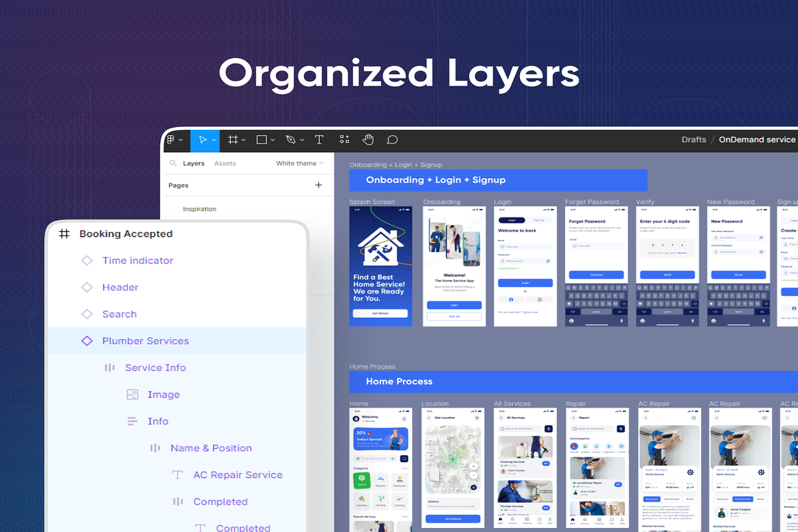The width and height of the screenshot is (798, 532).
Task: Select the Header layer
Action: click(120, 287)
